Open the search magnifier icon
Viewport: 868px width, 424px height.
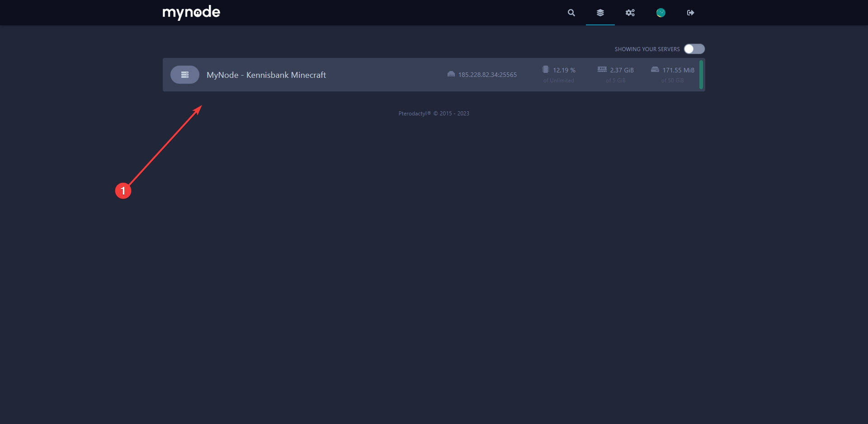click(571, 13)
